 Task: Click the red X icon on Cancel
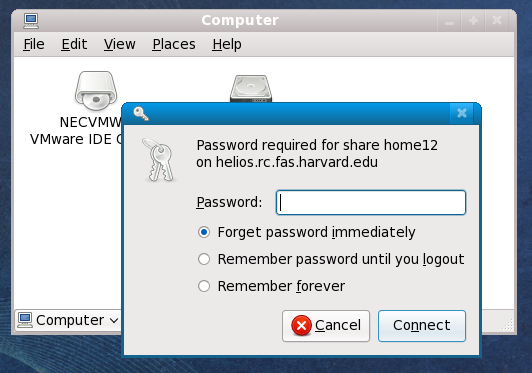point(301,325)
